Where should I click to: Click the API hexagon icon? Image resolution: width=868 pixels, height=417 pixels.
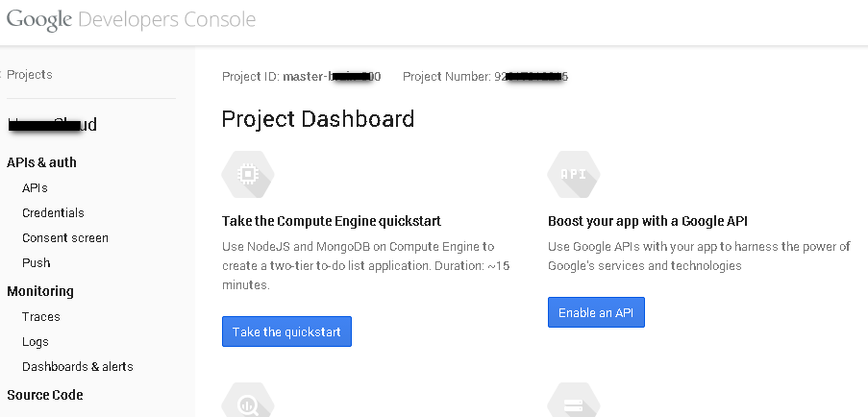point(573,174)
